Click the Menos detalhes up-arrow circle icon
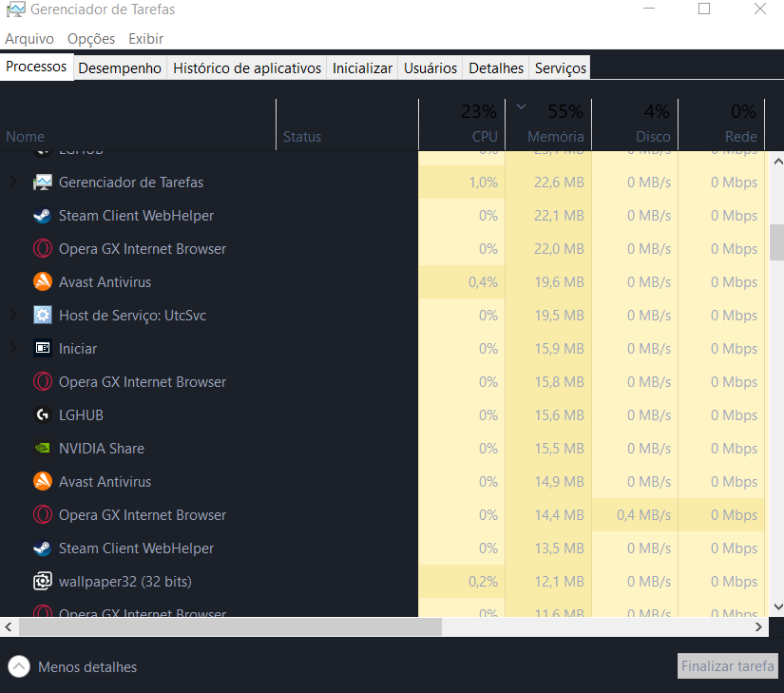Image resolution: width=784 pixels, height=693 pixels. pos(19,667)
